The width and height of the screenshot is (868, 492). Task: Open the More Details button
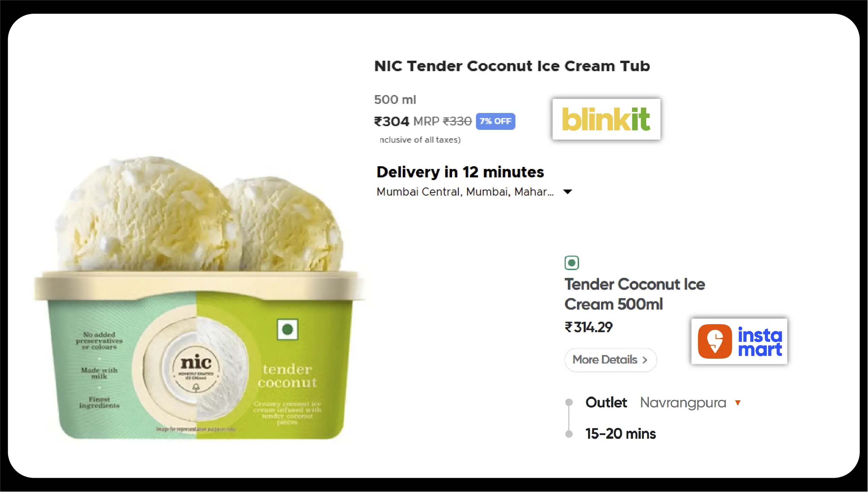coord(611,360)
